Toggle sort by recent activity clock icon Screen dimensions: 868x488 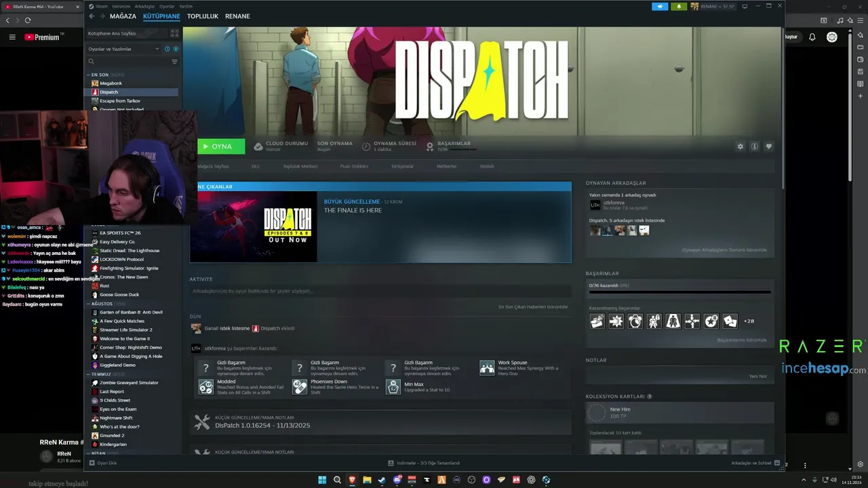pyautogui.click(x=167, y=49)
